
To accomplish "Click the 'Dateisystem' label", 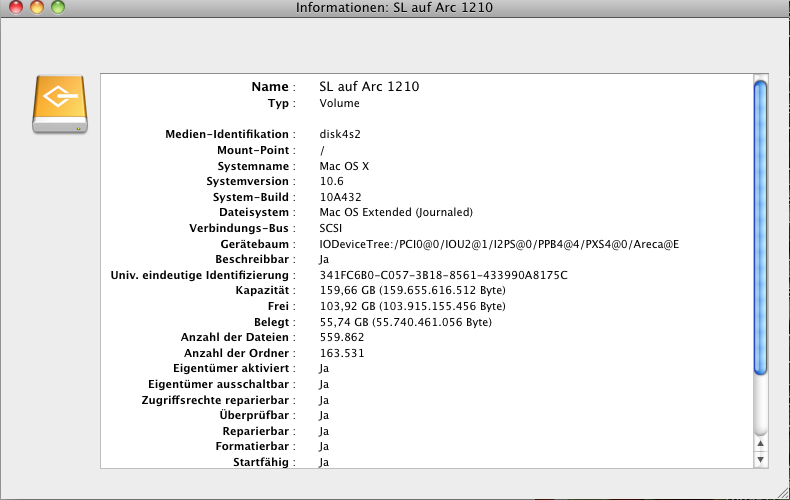I will pos(254,213).
